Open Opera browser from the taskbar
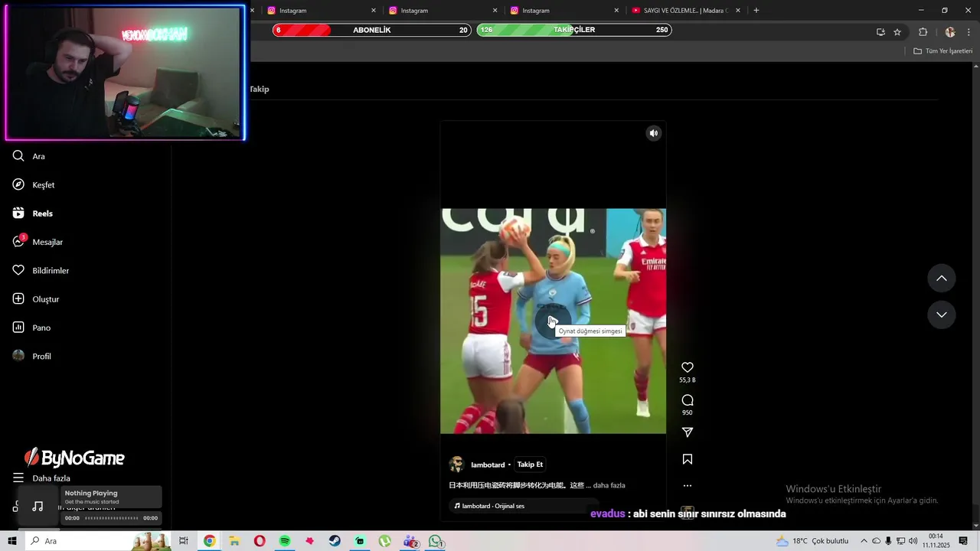Viewport: 980px width, 551px height. point(260,541)
